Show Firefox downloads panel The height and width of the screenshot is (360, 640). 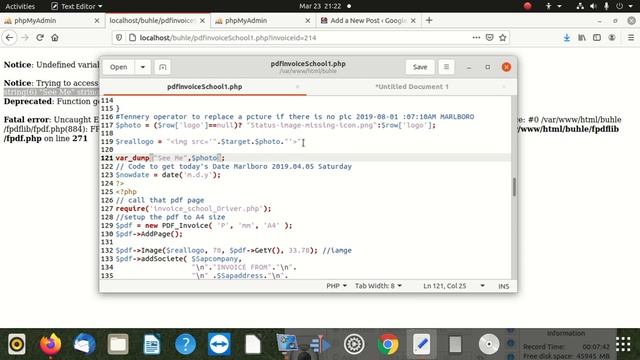(567, 38)
